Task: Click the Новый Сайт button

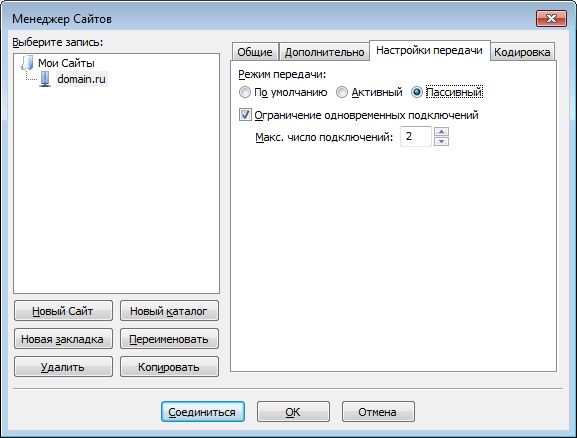Action: [x=63, y=311]
